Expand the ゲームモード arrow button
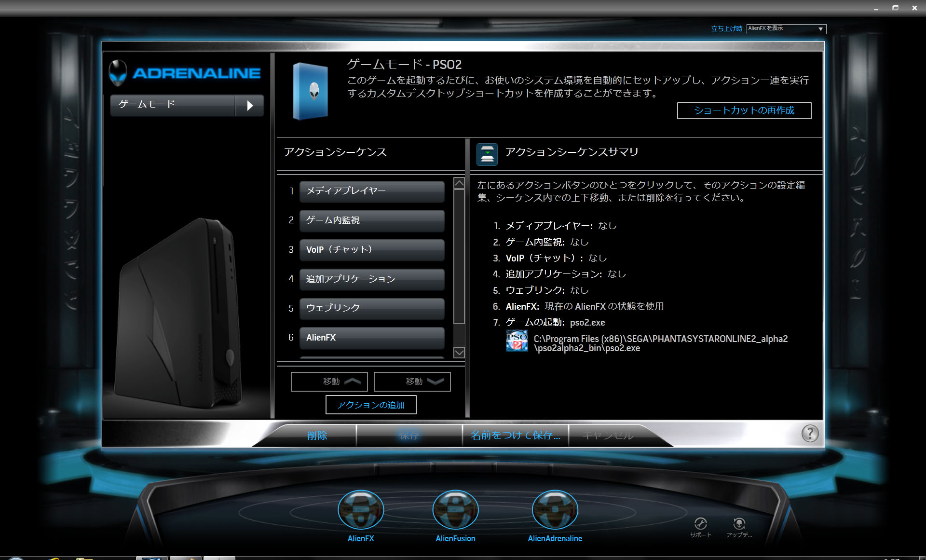 point(249,105)
